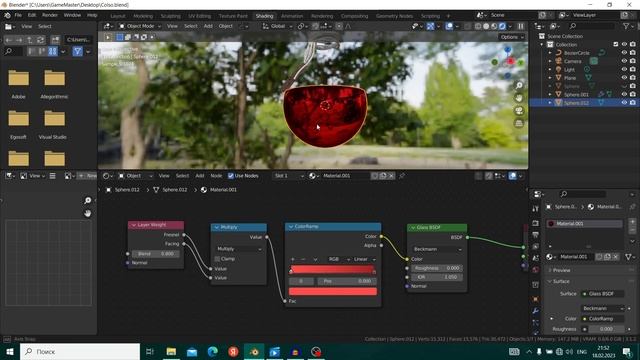Click Options button in viewport

(x=511, y=37)
